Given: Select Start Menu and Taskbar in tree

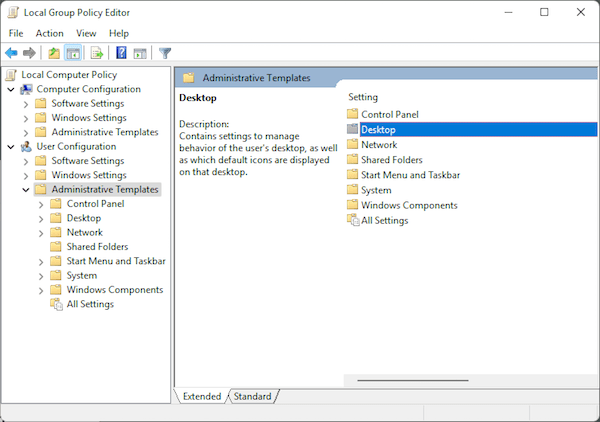Looking at the screenshot, I should pos(116,261).
